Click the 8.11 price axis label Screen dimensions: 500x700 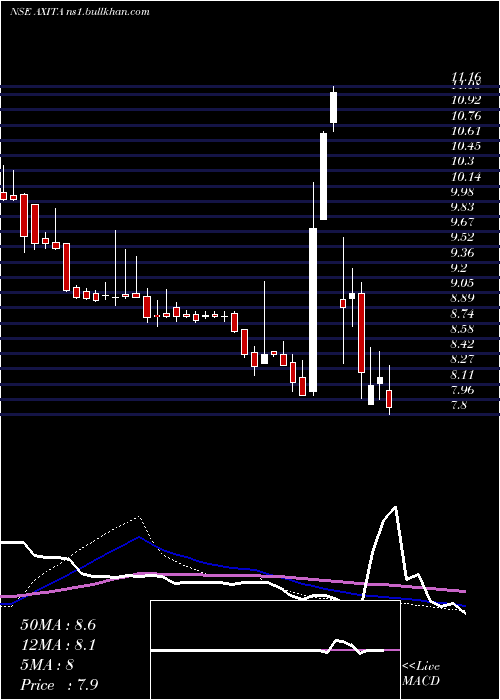[463, 374]
